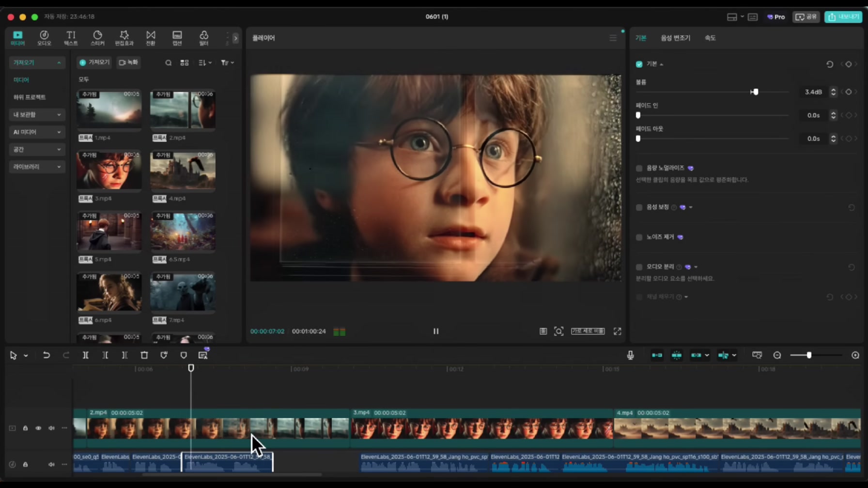868x488 pixels.
Task: Open the 전환 (Transition) panel icon
Action: pos(151,38)
